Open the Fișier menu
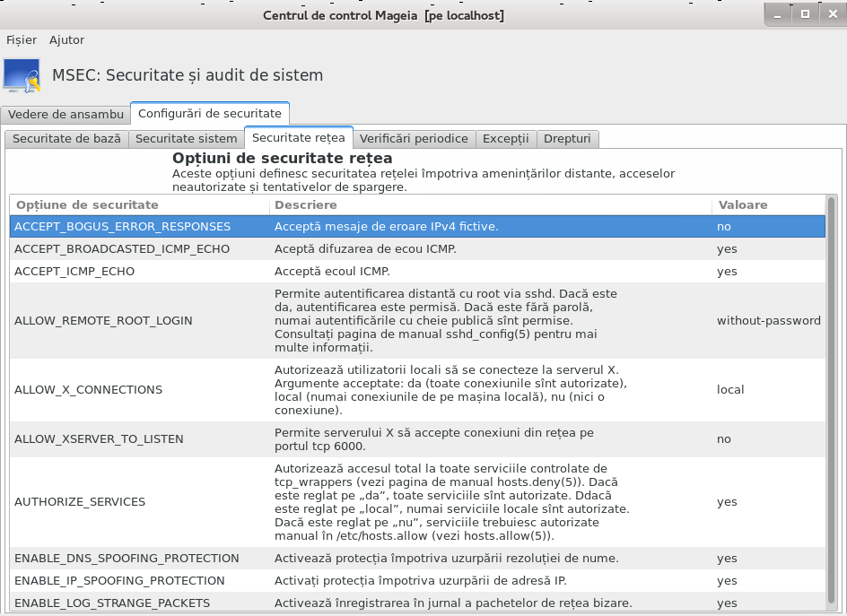 22,40
